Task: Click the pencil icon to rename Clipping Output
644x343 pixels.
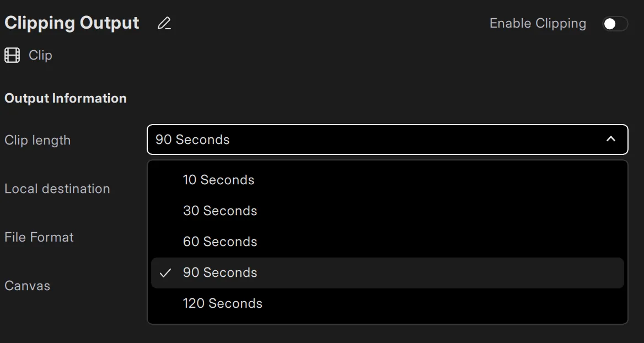Action: pos(164,23)
